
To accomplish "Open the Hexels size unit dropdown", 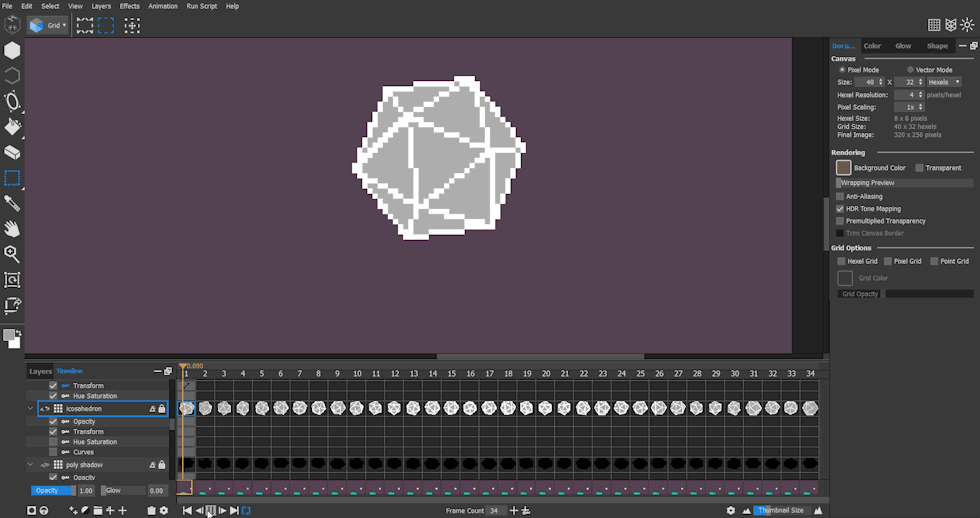I will (943, 82).
